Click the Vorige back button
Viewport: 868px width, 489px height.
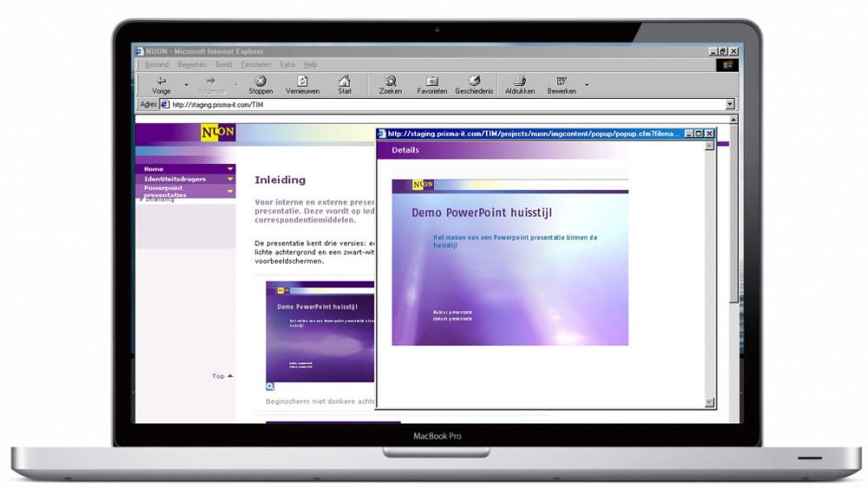[161, 85]
